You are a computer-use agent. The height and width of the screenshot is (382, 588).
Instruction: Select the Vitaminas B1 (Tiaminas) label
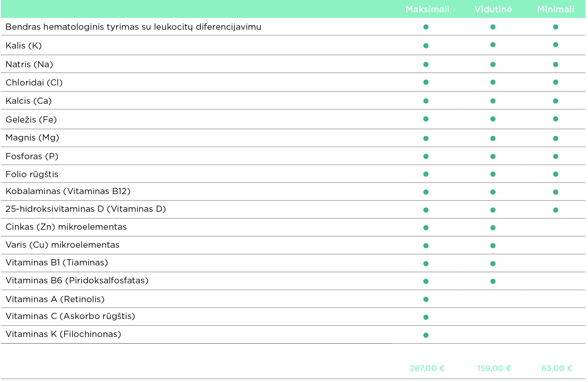57,263
